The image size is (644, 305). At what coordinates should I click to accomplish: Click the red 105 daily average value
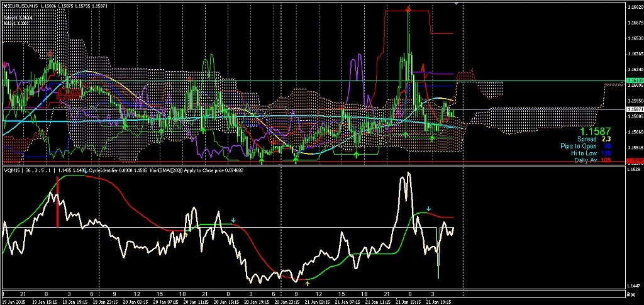[606, 159]
